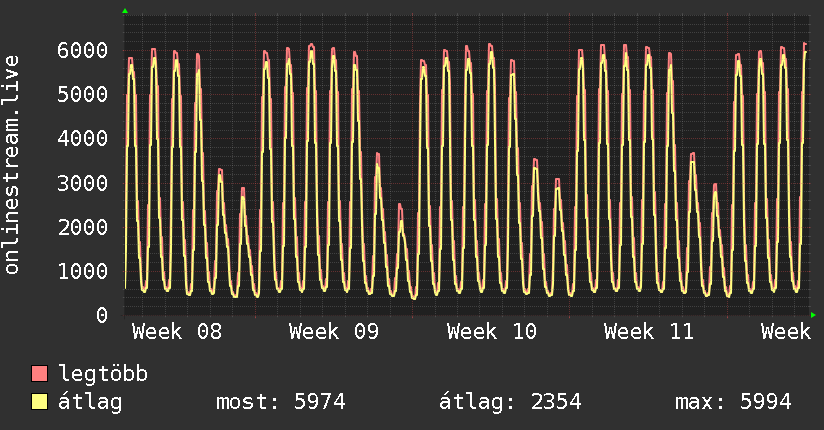The height and width of the screenshot is (430, 824).
Task: Click the 'max: 5994' statistic
Action: pyautogui.click(x=733, y=402)
